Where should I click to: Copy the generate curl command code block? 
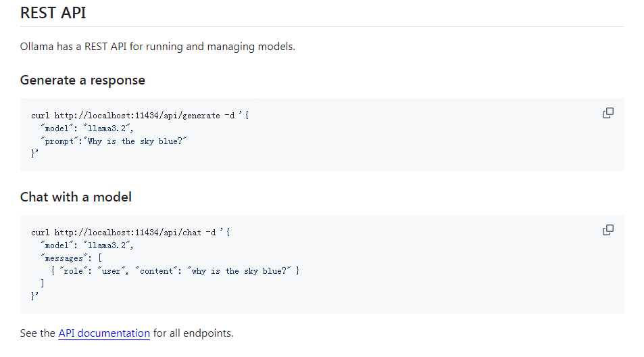(x=608, y=113)
